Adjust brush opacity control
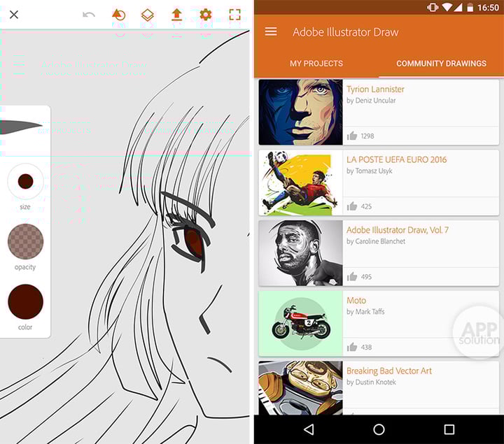 (25, 241)
